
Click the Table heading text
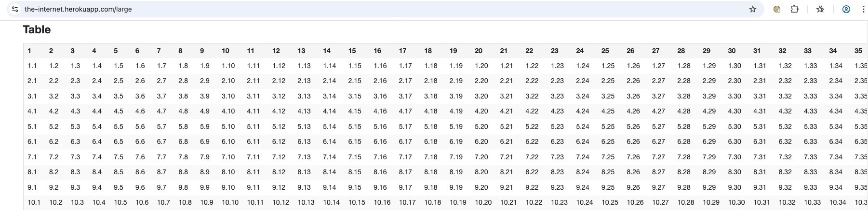tap(37, 30)
